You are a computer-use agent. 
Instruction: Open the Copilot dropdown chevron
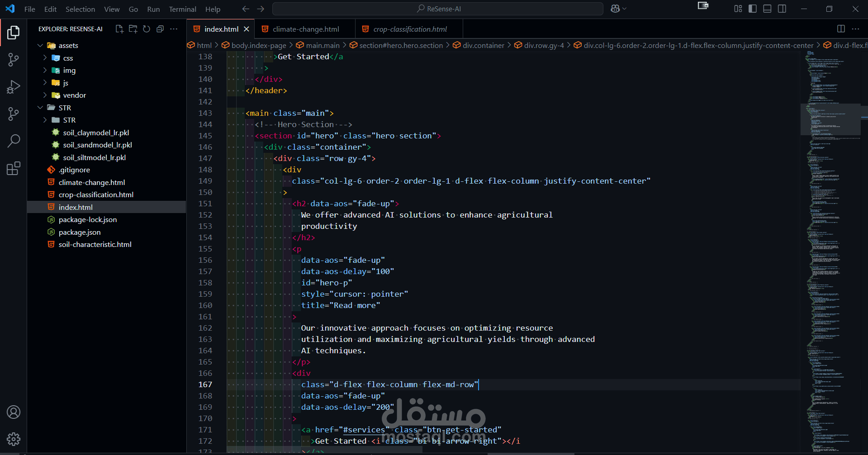(x=625, y=9)
